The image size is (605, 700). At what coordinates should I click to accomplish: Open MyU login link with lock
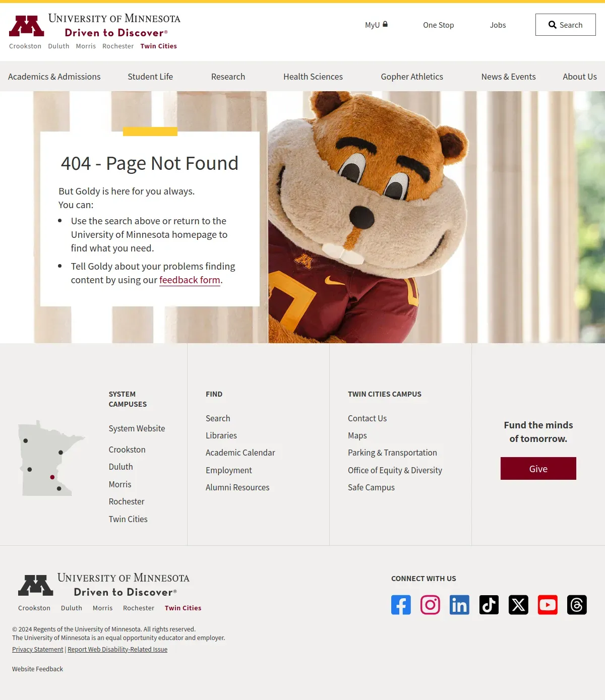pyautogui.click(x=376, y=25)
